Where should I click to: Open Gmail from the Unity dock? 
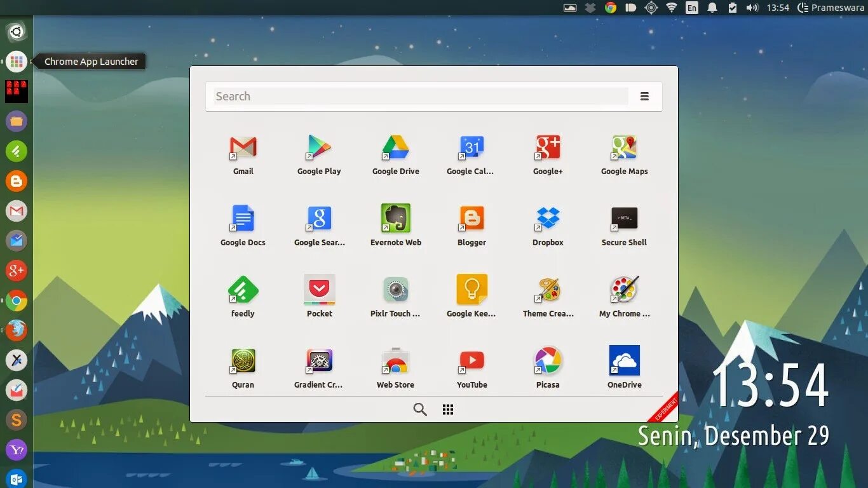click(x=17, y=210)
